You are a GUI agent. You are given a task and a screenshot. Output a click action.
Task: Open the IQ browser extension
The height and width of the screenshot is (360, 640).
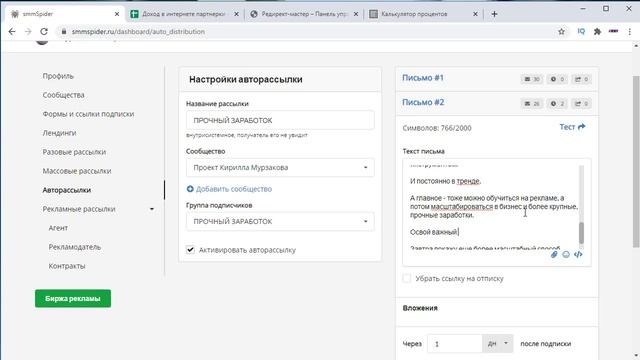581,31
